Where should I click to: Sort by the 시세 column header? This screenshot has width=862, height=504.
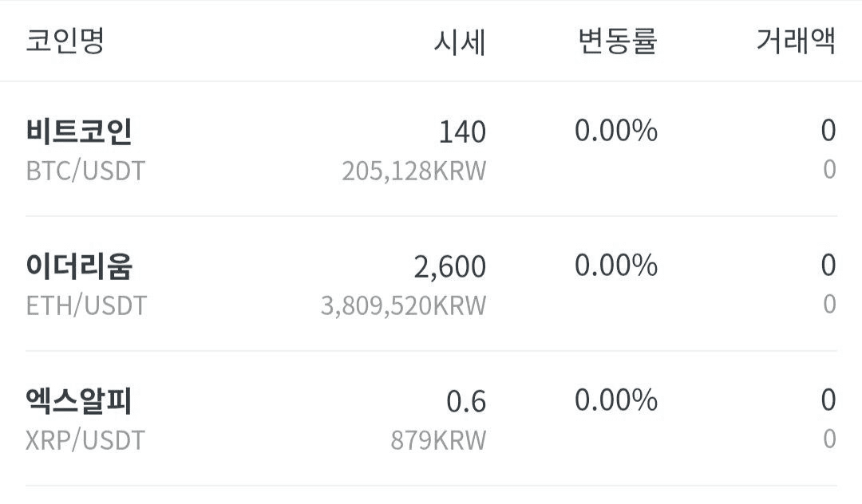point(459,41)
